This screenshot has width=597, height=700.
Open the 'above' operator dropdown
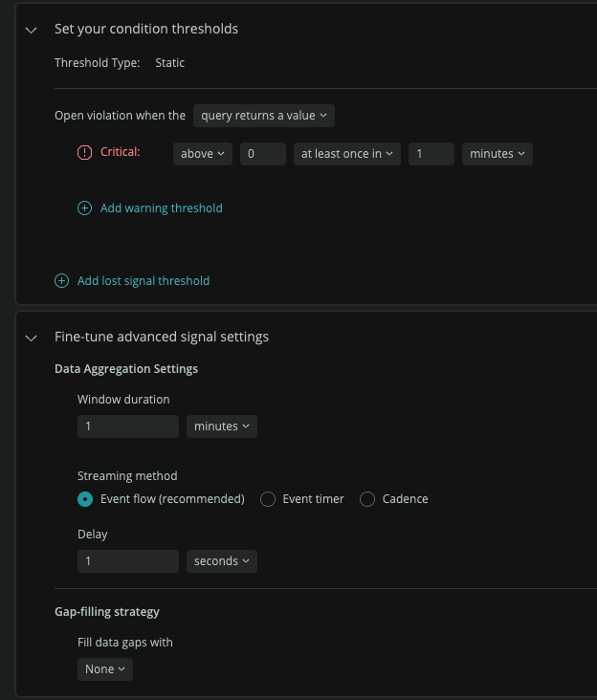coord(203,154)
